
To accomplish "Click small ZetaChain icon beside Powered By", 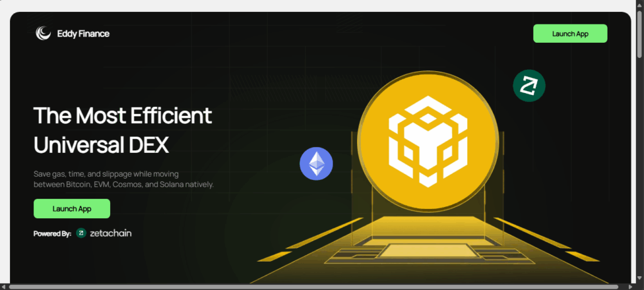I will coord(81,233).
